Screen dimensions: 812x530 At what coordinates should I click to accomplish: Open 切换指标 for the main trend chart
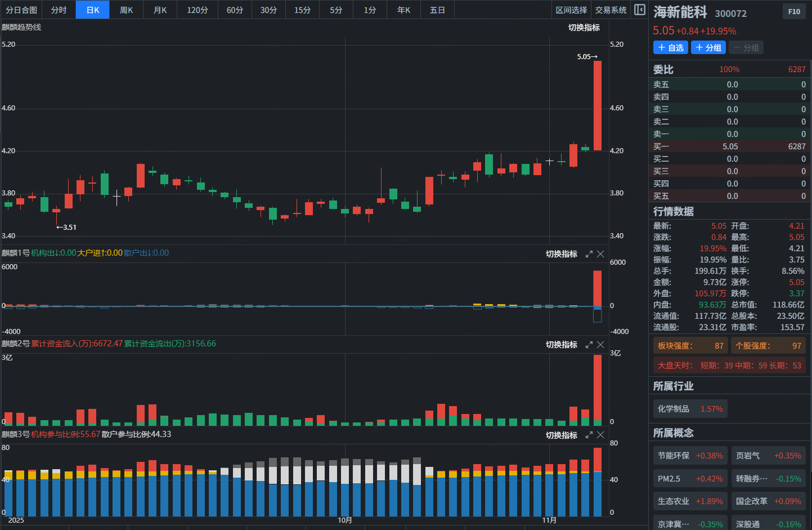click(584, 28)
